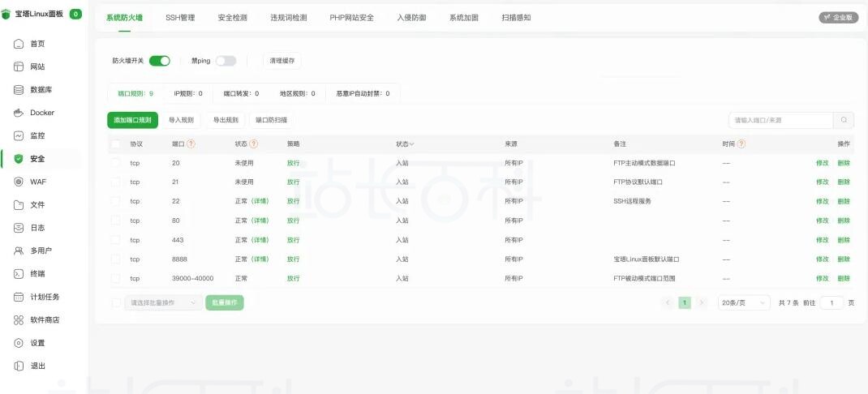Image resolution: width=868 pixels, height=394 pixels.
Task: Click the 端口防扫描 button
Action: (272, 120)
